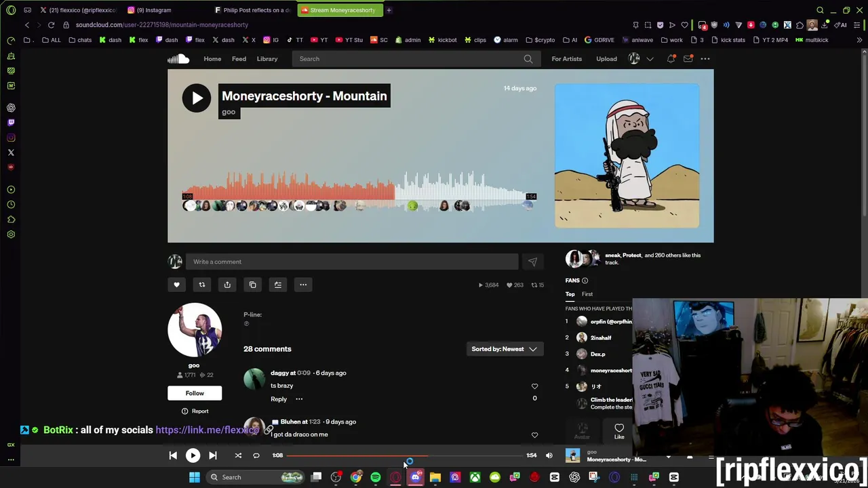The height and width of the screenshot is (488, 868).
Task: Open more options on daggy's comment
Action: click(x=299, y=399)
